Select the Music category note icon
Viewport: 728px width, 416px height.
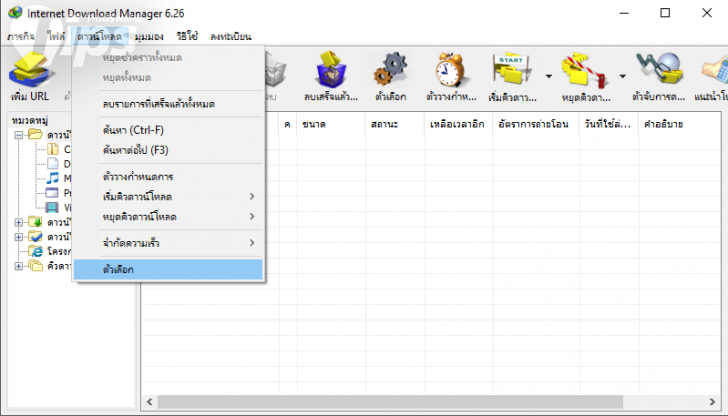coord(52,178)
